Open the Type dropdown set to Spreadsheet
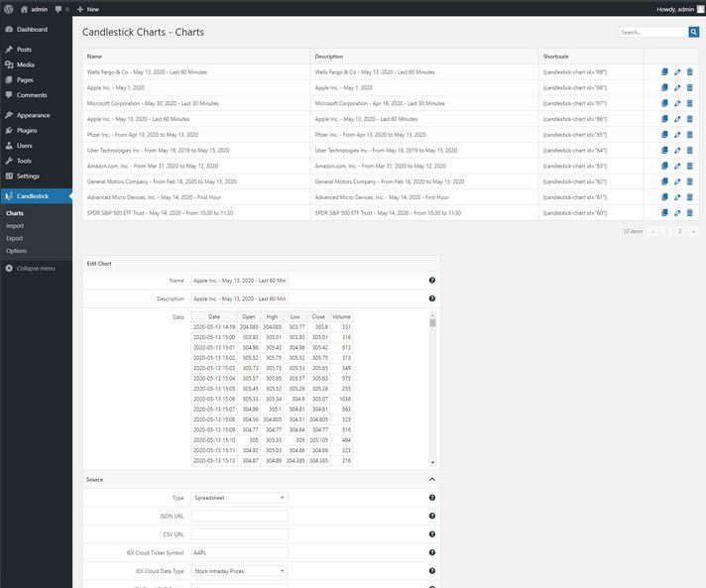 [x=239, y=498]
